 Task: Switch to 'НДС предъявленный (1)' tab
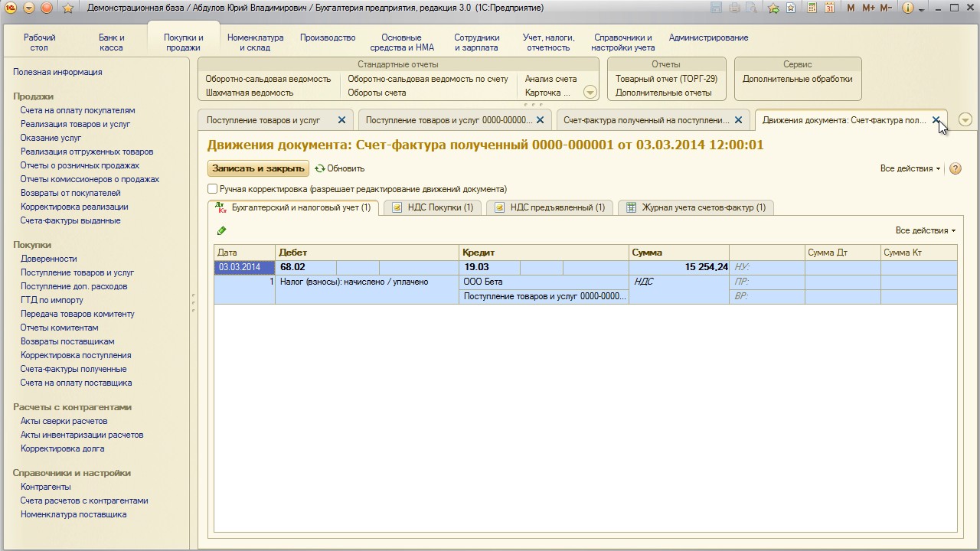[x=550, y=207]
